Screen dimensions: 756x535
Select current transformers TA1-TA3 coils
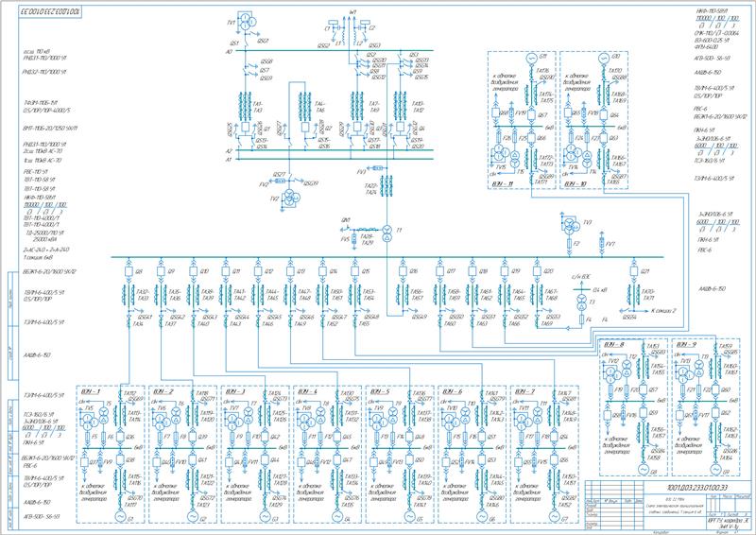coord(245,106)
